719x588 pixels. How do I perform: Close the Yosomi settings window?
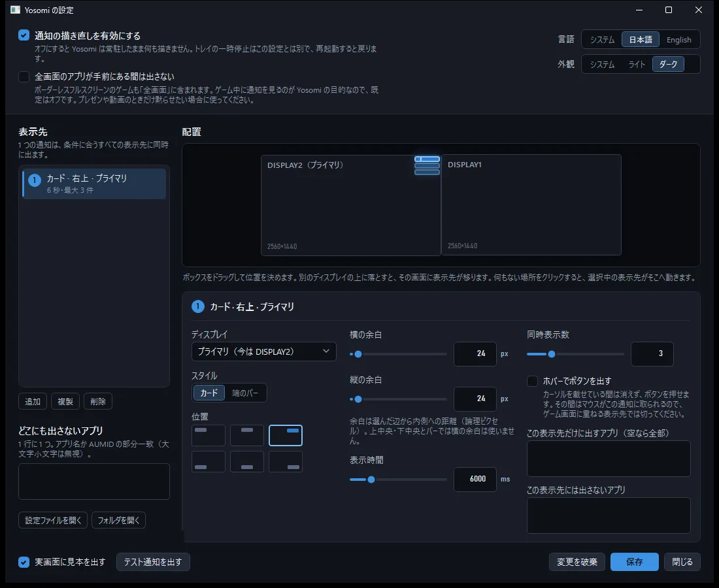698,10
